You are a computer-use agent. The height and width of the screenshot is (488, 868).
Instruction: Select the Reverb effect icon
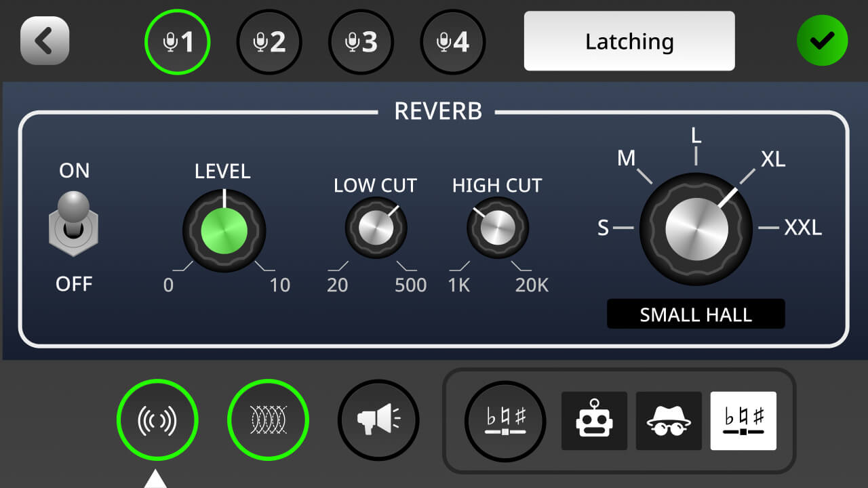[157, 420]
